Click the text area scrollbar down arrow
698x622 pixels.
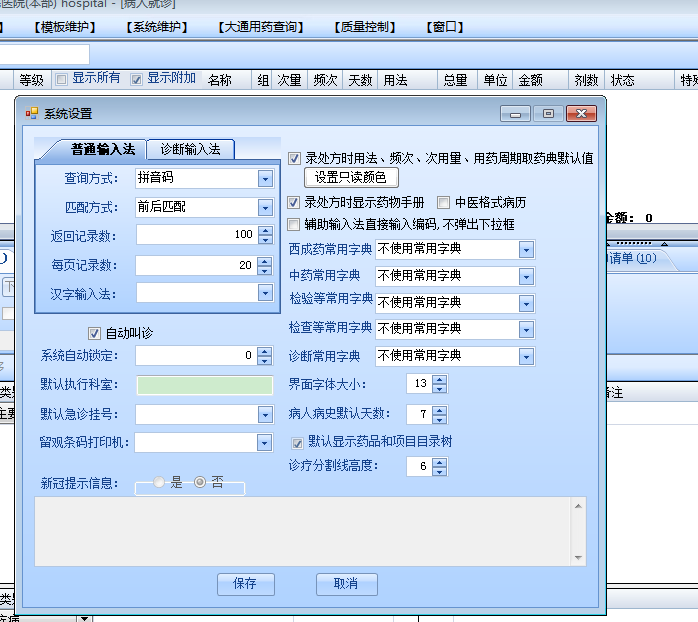(578, 557)
